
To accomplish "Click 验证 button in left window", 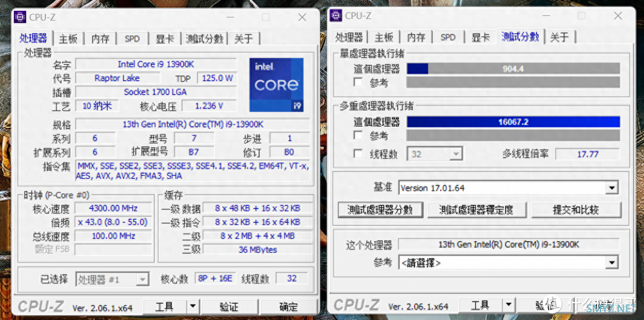I will click(x=229, y=306).
